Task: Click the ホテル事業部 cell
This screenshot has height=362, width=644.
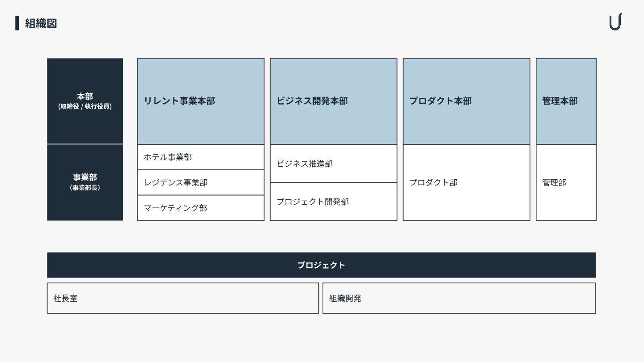Action: click(x=200, y=157)
